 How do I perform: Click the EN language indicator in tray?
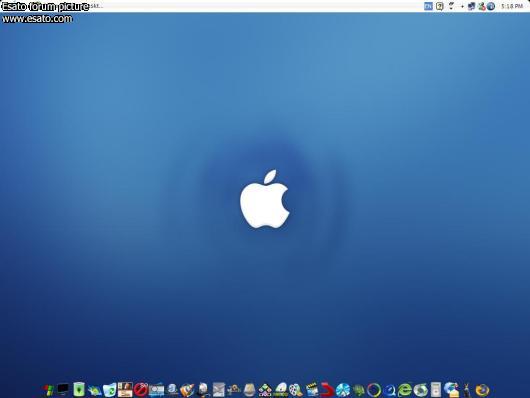428,6
